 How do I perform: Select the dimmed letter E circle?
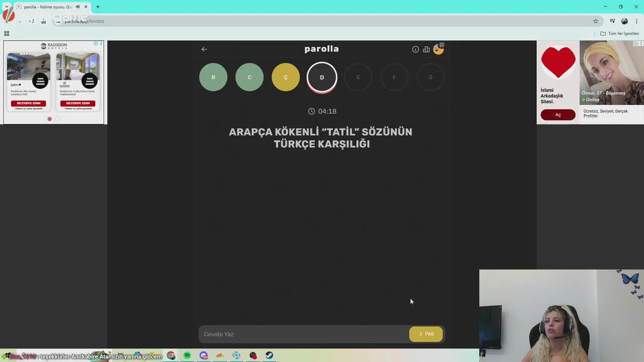pos(358,77)
